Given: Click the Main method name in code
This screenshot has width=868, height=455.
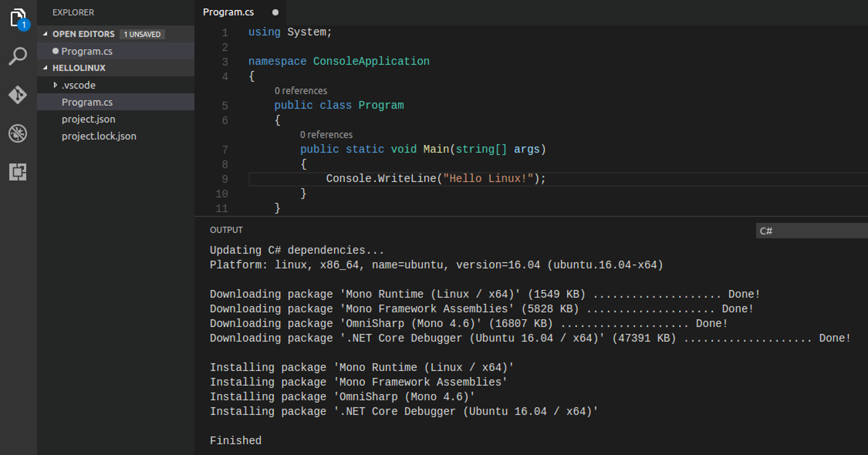Looking at the screenshot, I should pyautogui.click(x=436, y=149).
